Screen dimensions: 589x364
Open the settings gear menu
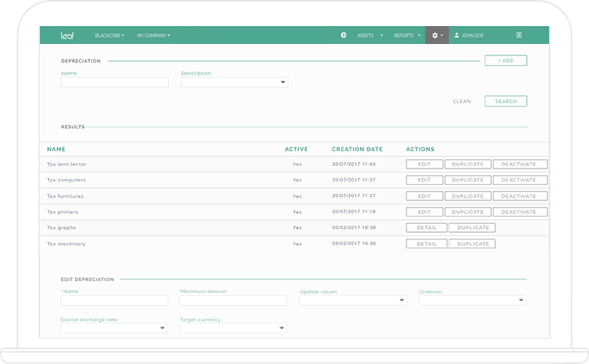437,35
